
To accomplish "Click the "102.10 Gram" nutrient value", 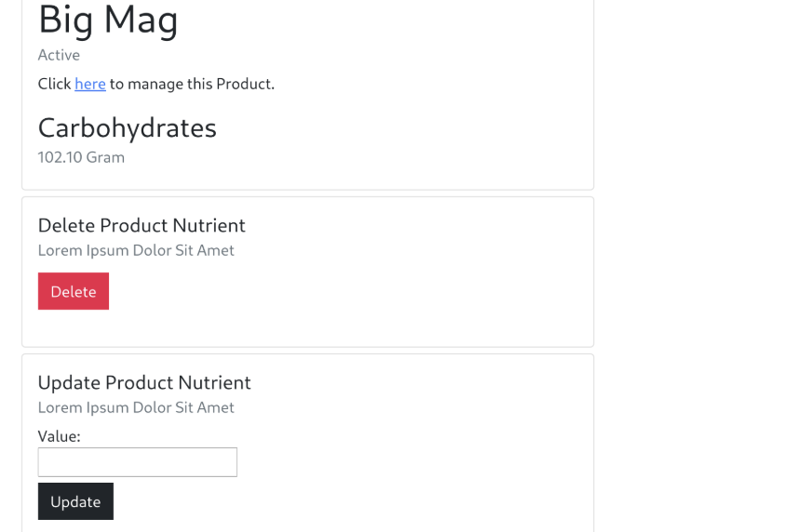I will click(x=81, y=157).
